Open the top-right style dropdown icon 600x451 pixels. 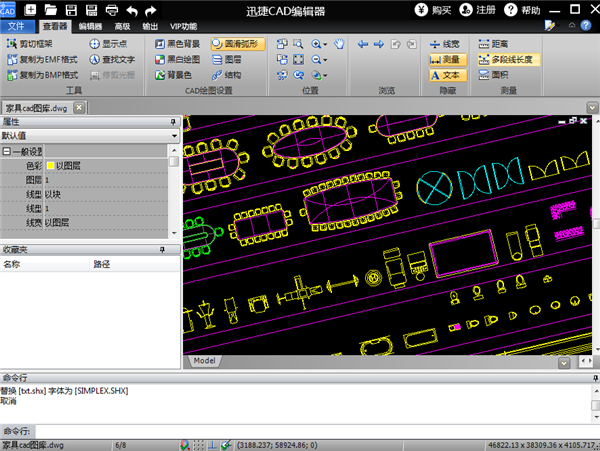click(x=550, y=26)
